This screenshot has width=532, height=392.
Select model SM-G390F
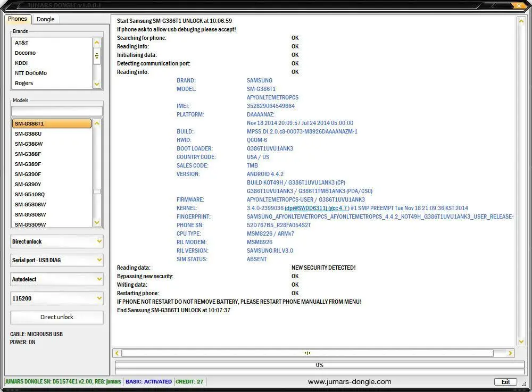click(x=52, y=174)
